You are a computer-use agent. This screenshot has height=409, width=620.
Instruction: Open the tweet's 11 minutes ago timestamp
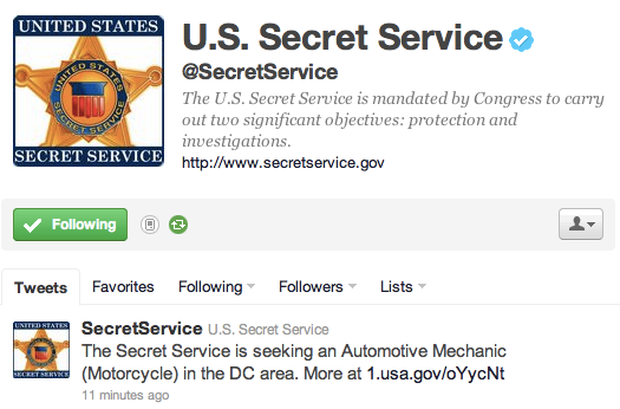coord(126,395)
